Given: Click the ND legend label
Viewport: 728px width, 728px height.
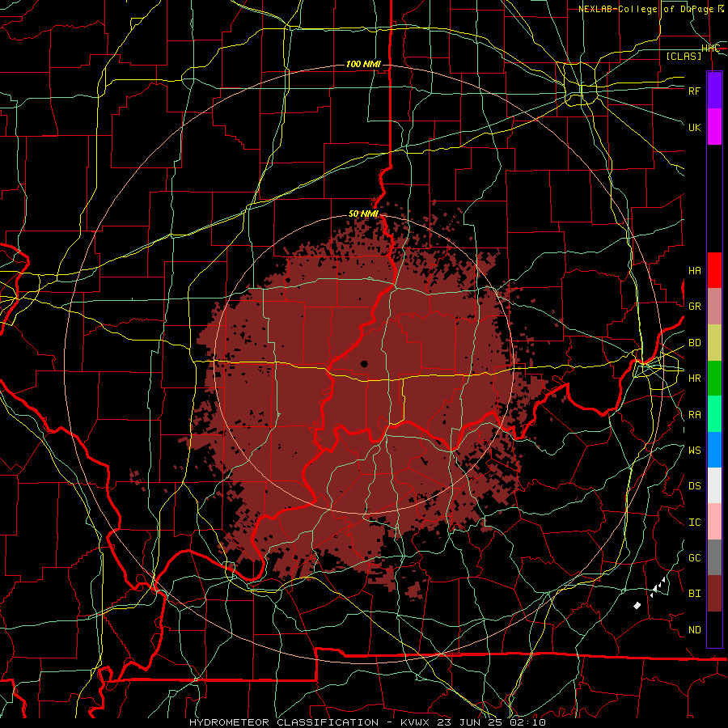Looking at the screenshot, I should click(694, 630).
